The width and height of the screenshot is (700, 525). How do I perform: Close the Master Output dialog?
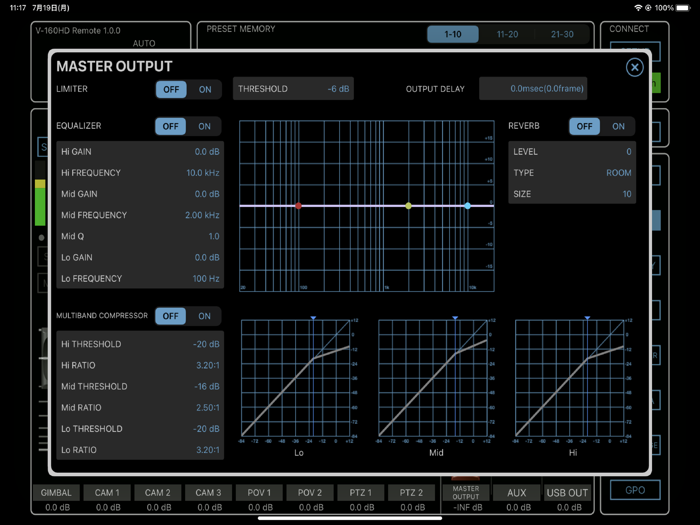634,67
